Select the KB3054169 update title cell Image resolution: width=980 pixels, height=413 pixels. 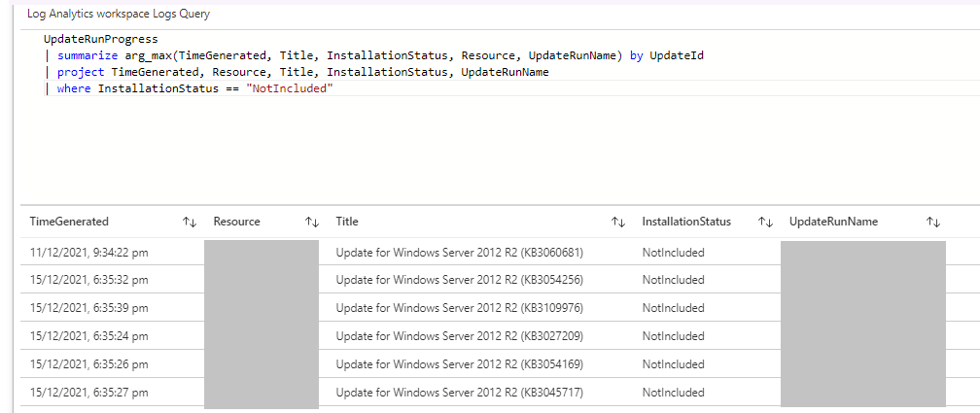click(459, 364)
